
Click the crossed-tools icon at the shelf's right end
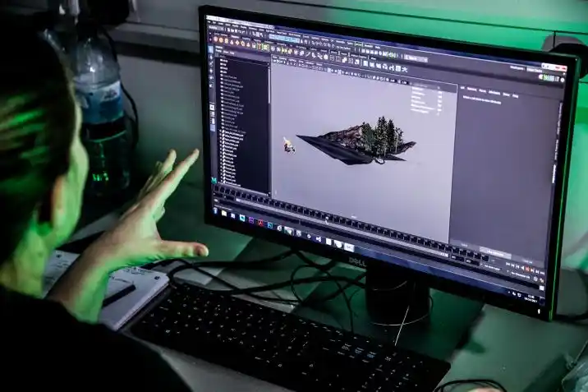[x=404, y=69]
